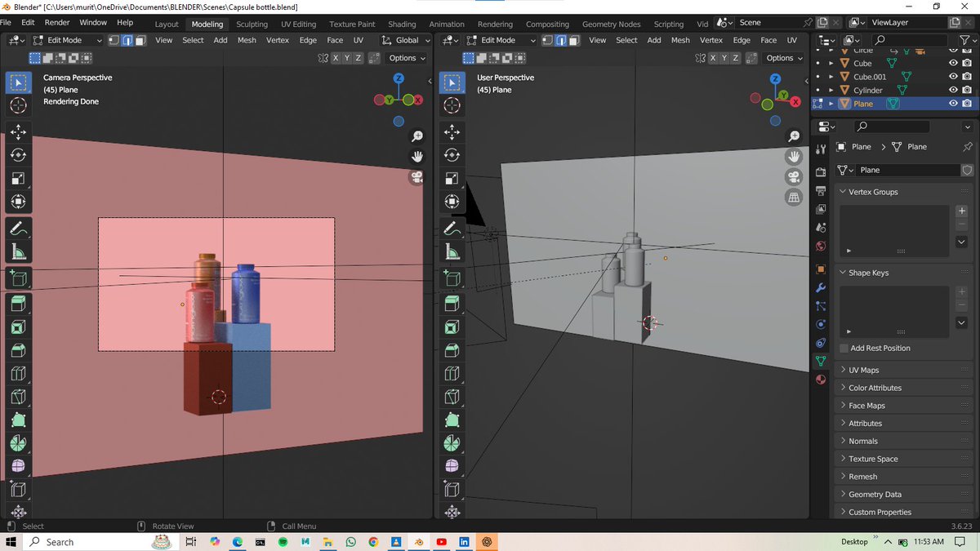Select the Extrude Region tool in left viewport
Image resolution: width=980 pixels, height=551 pixels.
click(x=18, y=304)
